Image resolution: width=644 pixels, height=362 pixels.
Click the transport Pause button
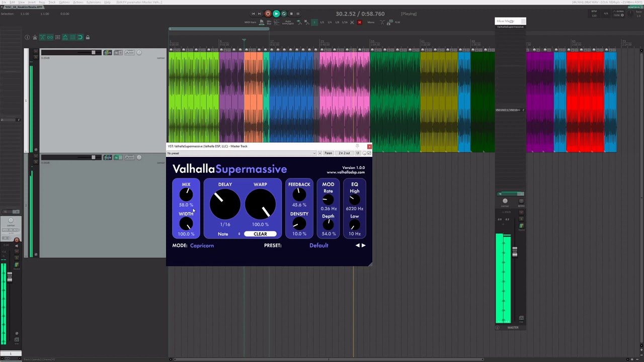pyautogui.click(x=298, y=14)
